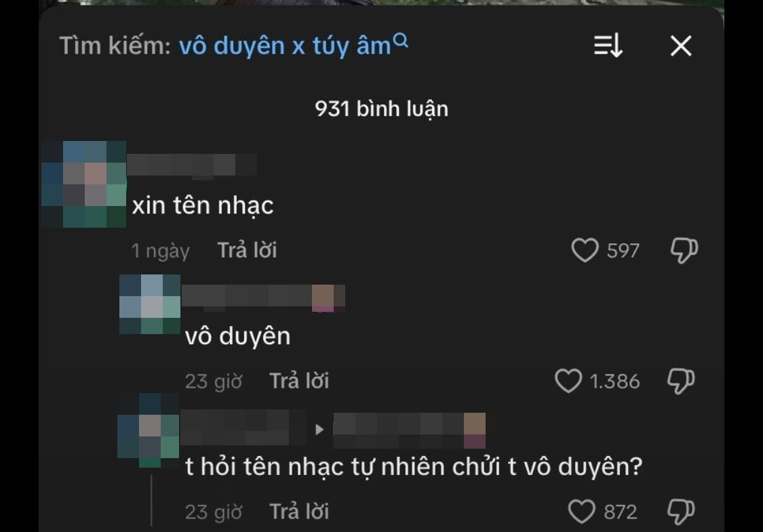The height and width of the screenshot is (532, 763).
Task: Open avatar of 'vô duyên' replier
Action: (x=150, y=304)
